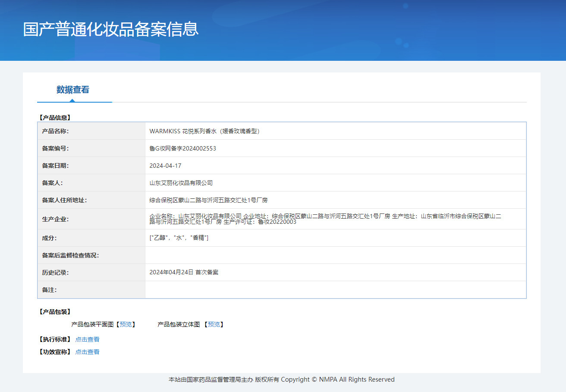Preview the 产品包装平面图 image
The image size is (566, 392).
(126, 324)
